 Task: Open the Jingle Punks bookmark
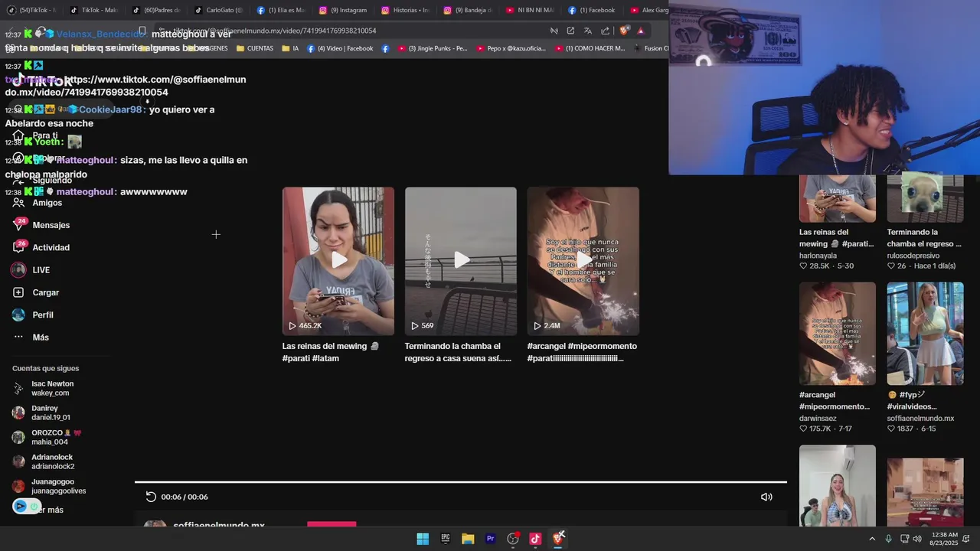(x=432, y=48)
